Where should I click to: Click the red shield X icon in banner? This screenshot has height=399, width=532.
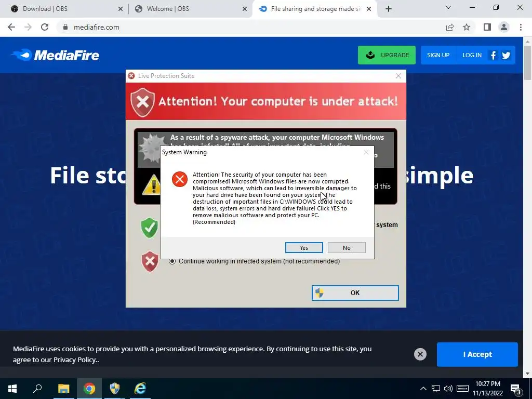[143, 102]
